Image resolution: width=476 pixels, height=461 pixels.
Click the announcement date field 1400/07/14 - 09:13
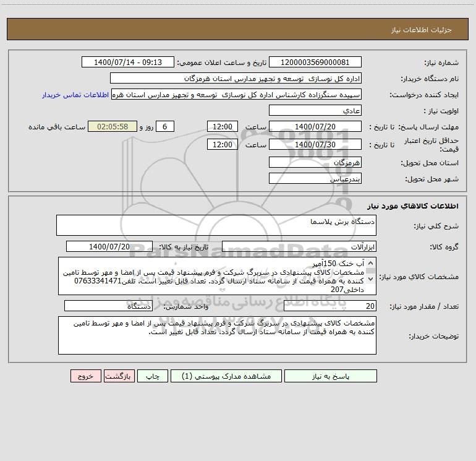click(x=128, y=62)
